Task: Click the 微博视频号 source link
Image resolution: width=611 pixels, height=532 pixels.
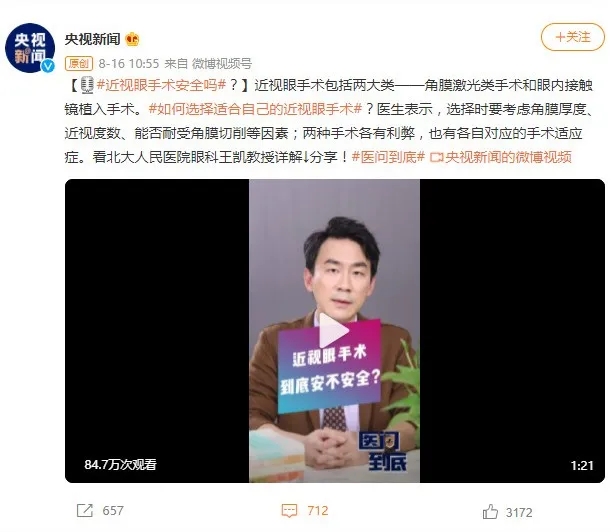Action: point(222,64)
